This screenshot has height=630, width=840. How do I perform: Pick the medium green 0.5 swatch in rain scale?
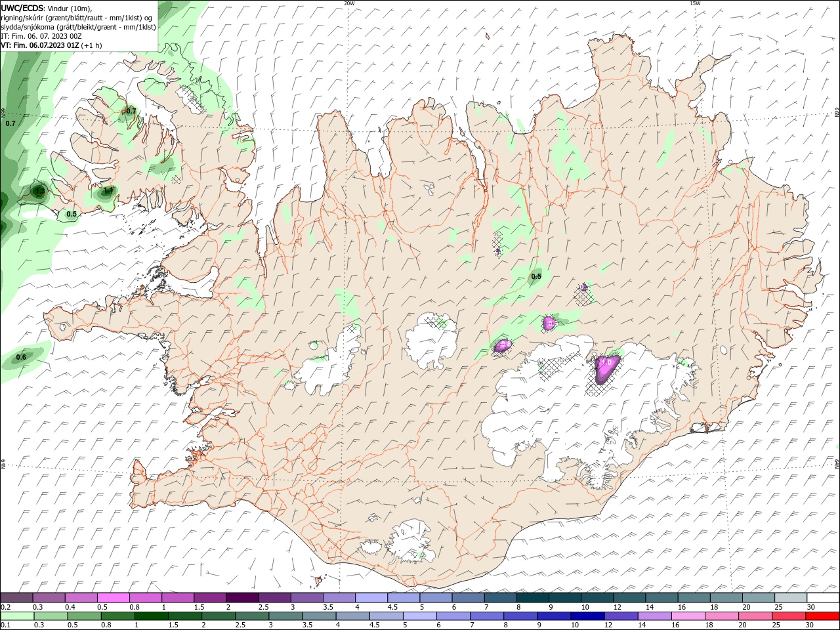[x=83, y=616]
